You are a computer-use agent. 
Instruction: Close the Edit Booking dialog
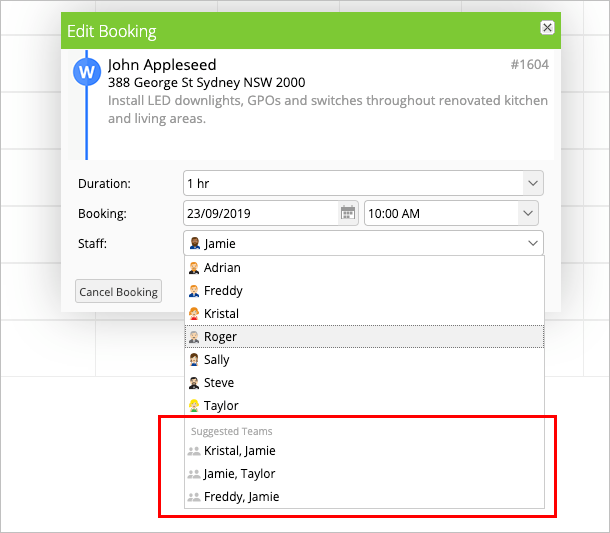[x=547, y=28]
